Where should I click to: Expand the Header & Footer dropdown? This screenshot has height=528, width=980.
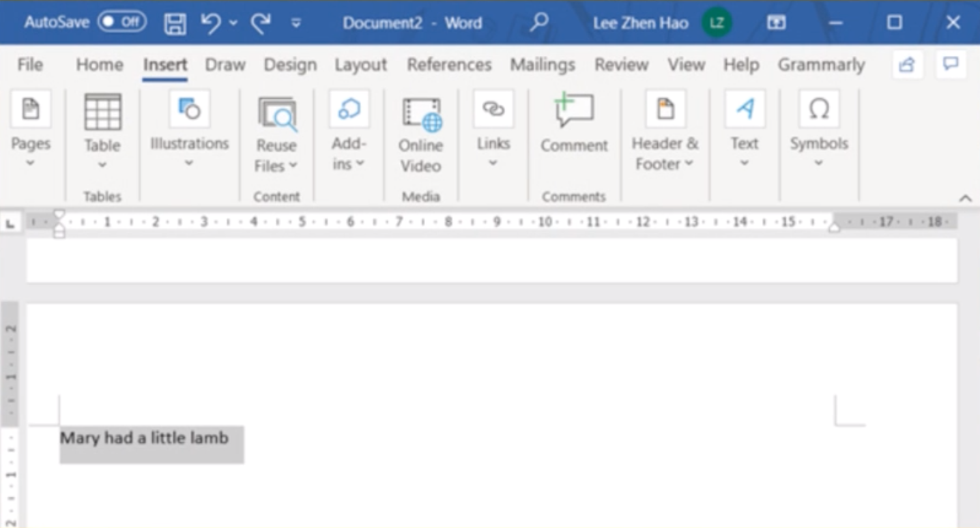click(x=689, y=164)
